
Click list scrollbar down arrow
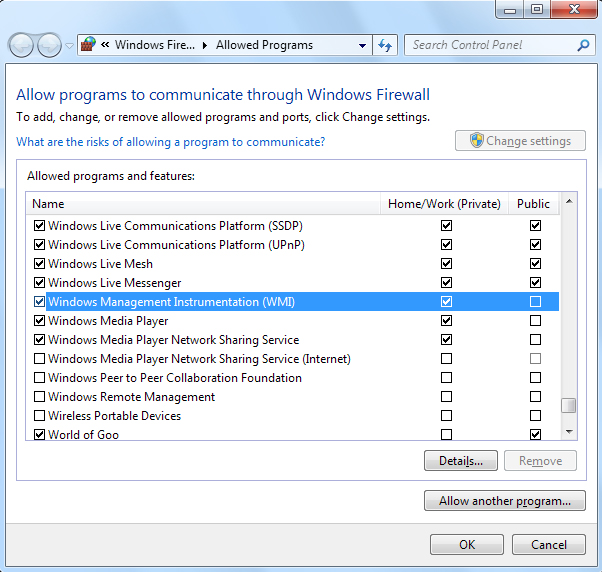pyautogui.click(x=569, y=432)
